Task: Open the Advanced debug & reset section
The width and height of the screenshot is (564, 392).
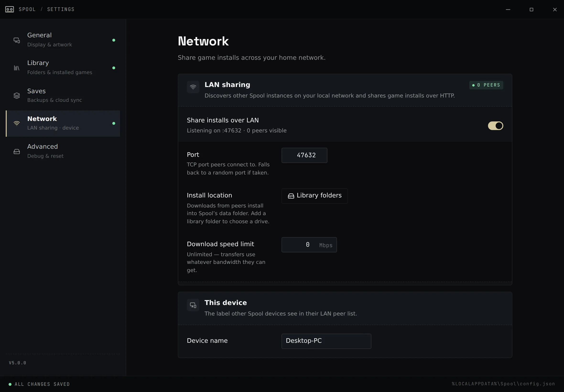Action: tap(63, 151)
